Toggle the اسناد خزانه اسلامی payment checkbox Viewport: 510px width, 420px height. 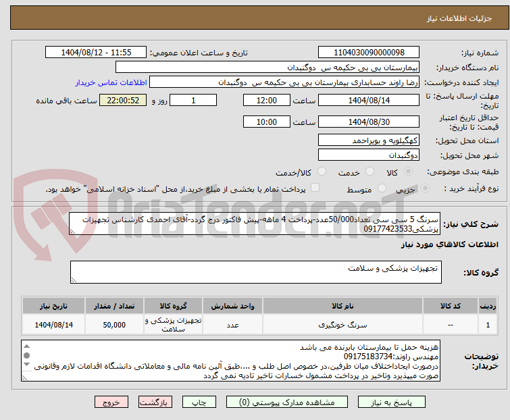tap(315, 188)
